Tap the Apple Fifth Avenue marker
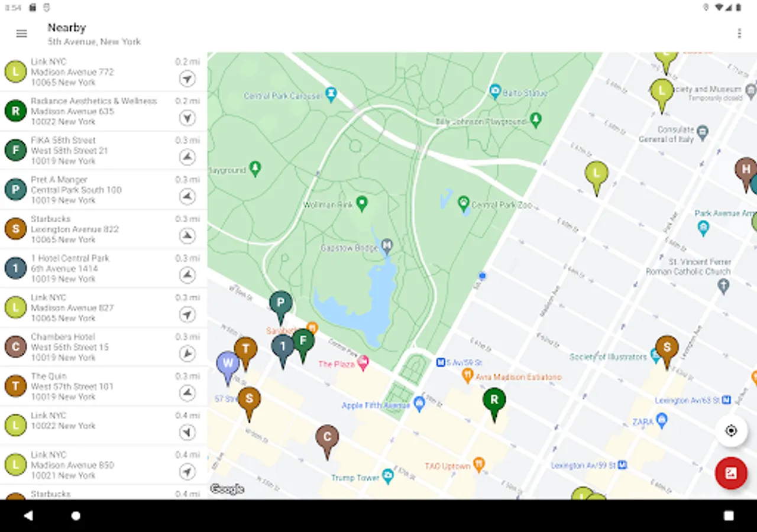The image size is (757, 532). [419, 404]
